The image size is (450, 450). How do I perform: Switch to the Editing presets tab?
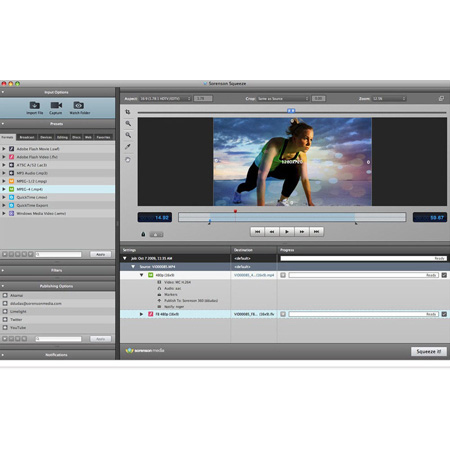[x=62, y=137]
